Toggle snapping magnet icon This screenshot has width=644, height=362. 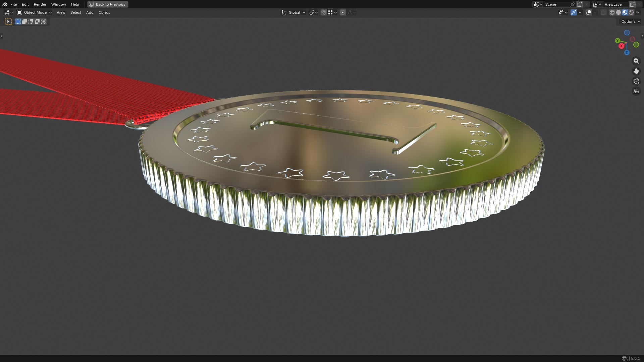tap(324, 12)
